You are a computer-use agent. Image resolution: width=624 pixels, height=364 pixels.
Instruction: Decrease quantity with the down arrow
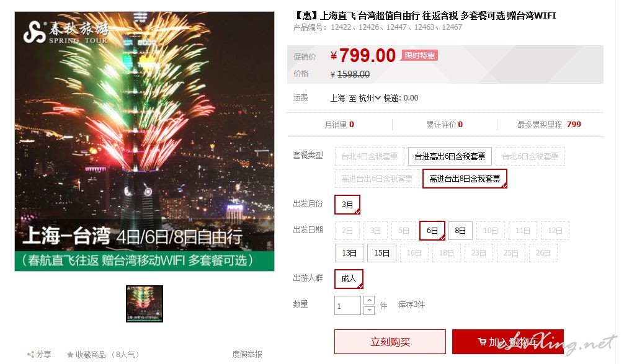click(369, 310)
